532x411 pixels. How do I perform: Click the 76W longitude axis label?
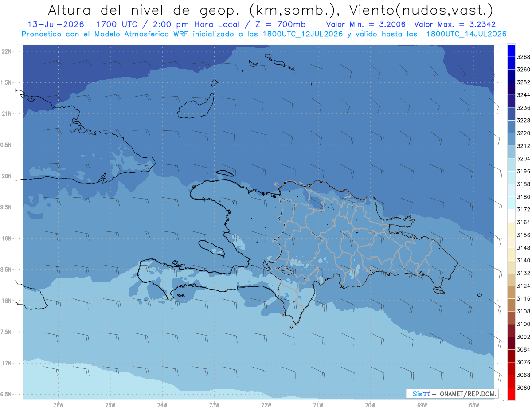(x=58, y=405)
